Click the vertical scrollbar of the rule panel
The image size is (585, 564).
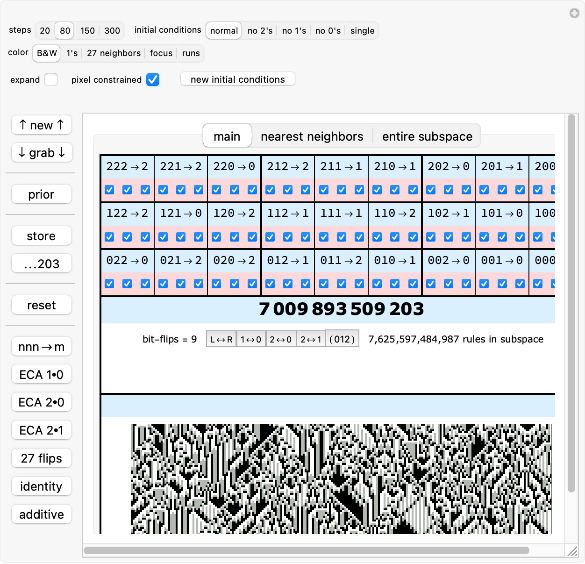pos(571,304)
